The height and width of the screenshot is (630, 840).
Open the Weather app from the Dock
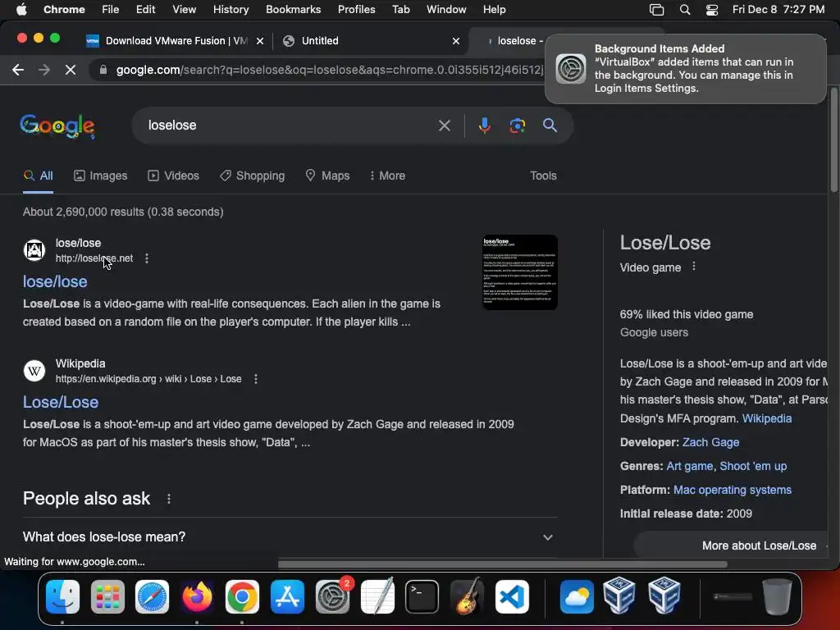click(577, 596)
